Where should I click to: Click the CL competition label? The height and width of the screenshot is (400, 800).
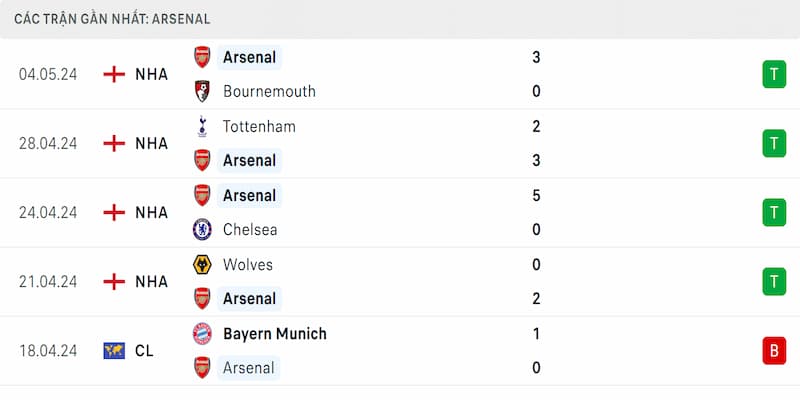pyautogui.click(x=144, y=351)
